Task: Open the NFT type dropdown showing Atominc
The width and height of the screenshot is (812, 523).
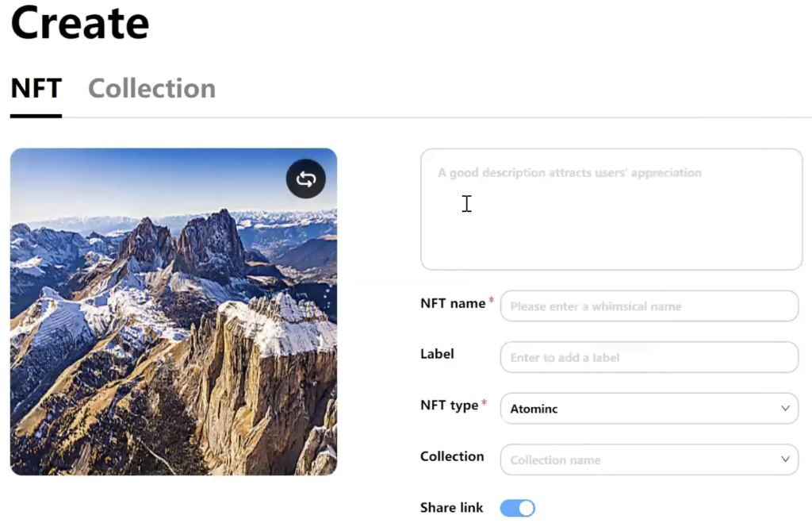Action: click(x=649, y=409)
